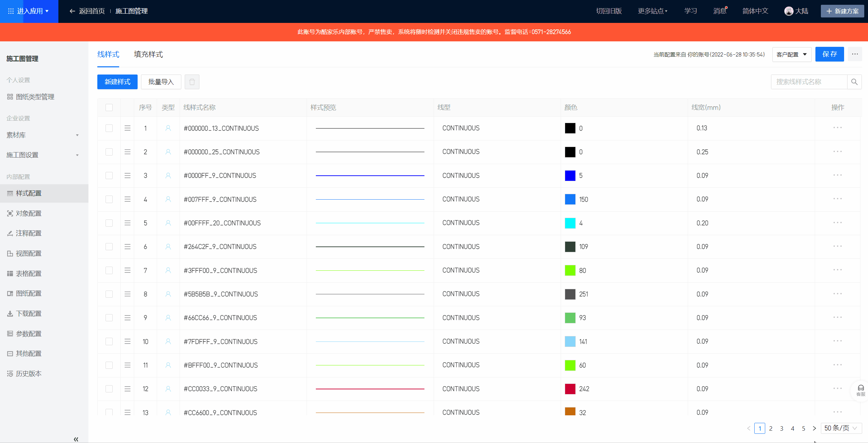Select checkbox for row 7 #3FFF00_9_CONTINUOUS

(x=109, y=270)
